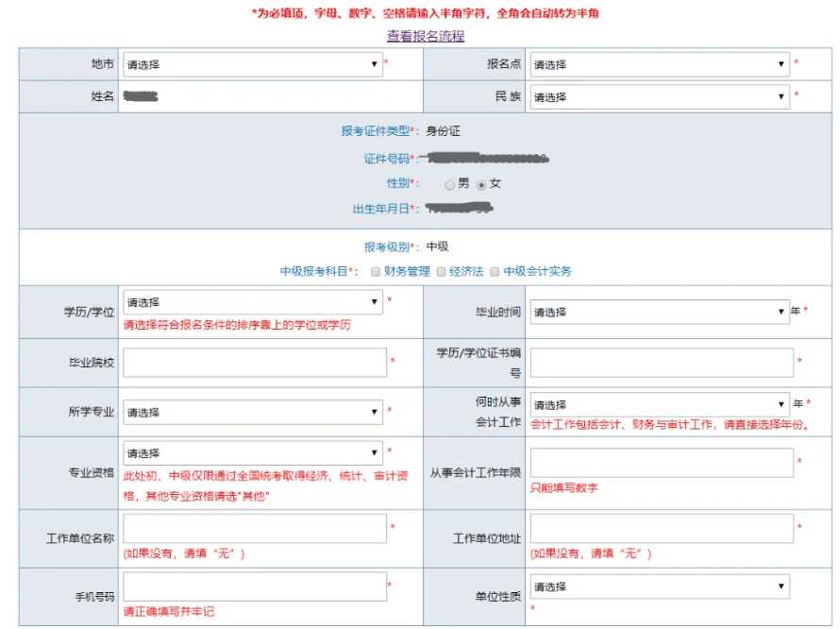This screenshot has width=840, height=629.
Task: Open the 民族 dropdown
Action: (x=660, y=97)
